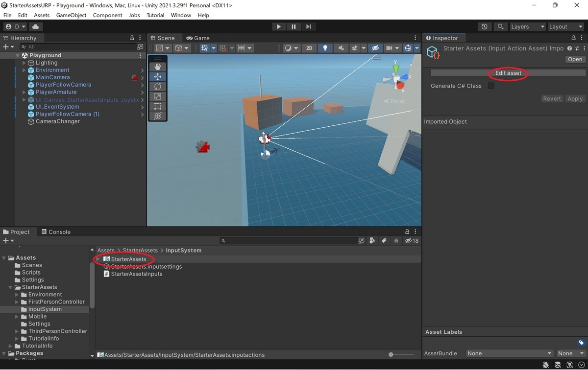Click the Open button in Inspector
Image resolution: width=588 pixels, height=370 pixels.
[x=575, y=59]
